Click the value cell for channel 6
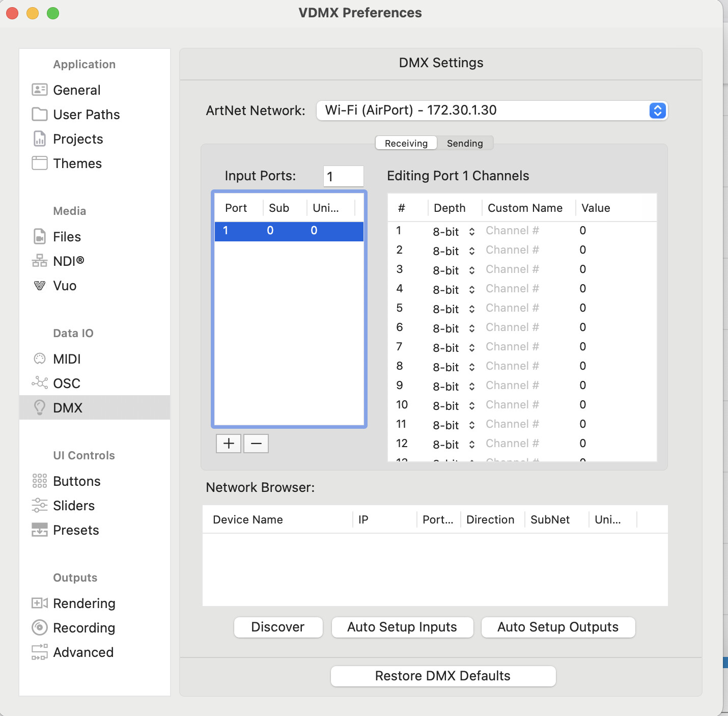This screenshot has width=728, height=716. pyautogui.click(x=582, y=327)
